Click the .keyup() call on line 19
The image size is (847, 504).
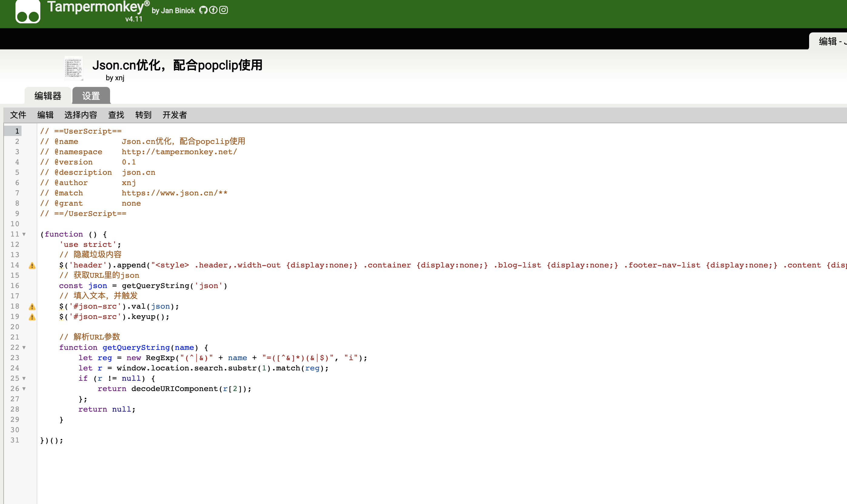coord(148,317)
